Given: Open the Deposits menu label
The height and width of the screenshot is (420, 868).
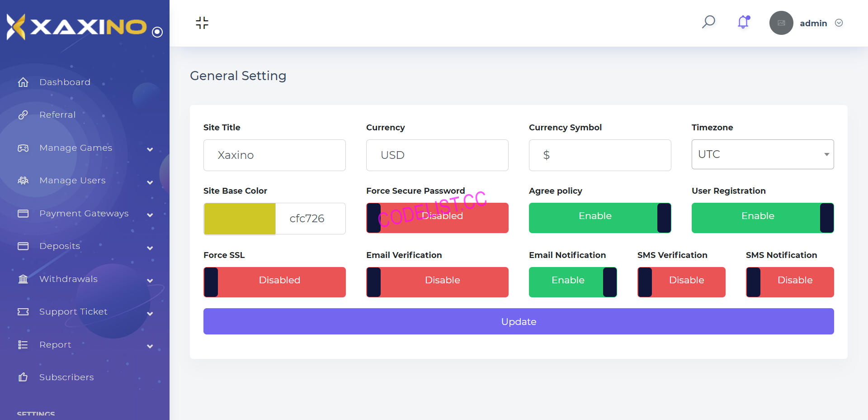Looking at the screenshot, I should click(60, 246).
